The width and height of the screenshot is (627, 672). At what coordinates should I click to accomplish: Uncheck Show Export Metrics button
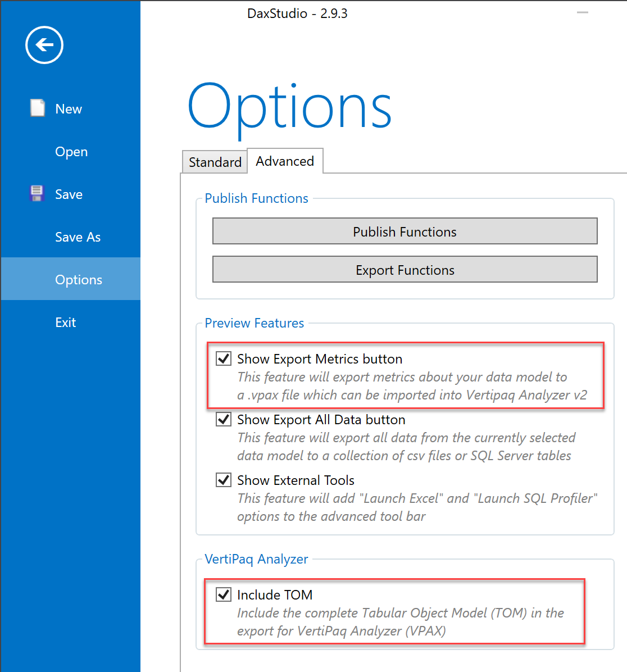pos(224,358)
